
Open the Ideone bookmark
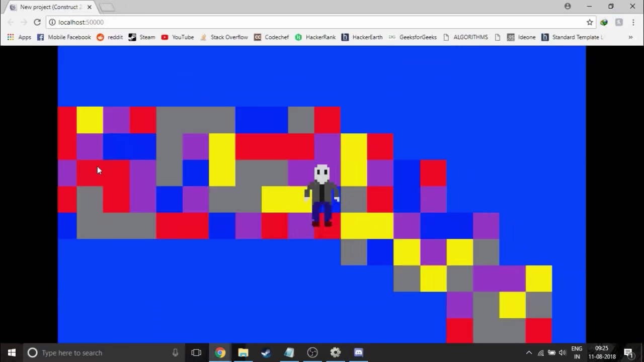[521, 37]
